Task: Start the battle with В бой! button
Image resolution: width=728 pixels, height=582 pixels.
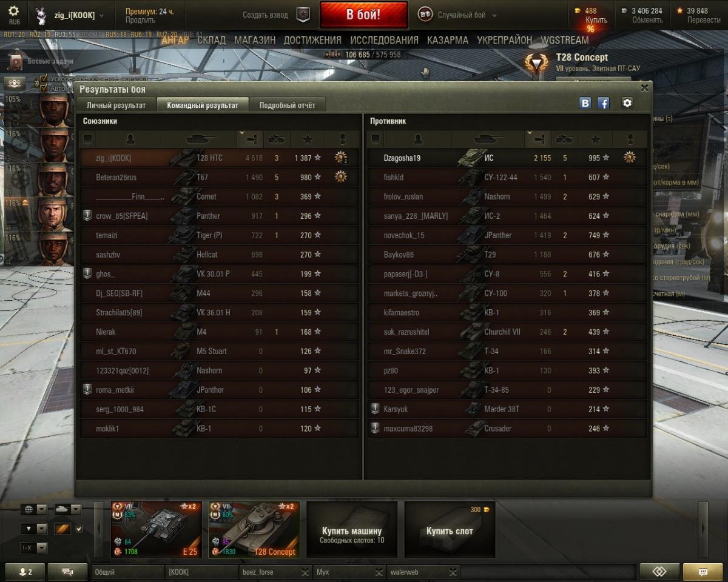Action: pos(363,15)
